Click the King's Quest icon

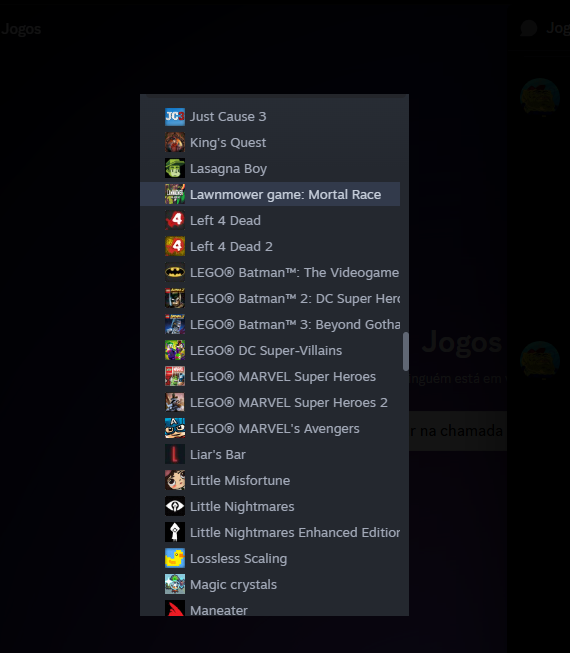(175, 142)
